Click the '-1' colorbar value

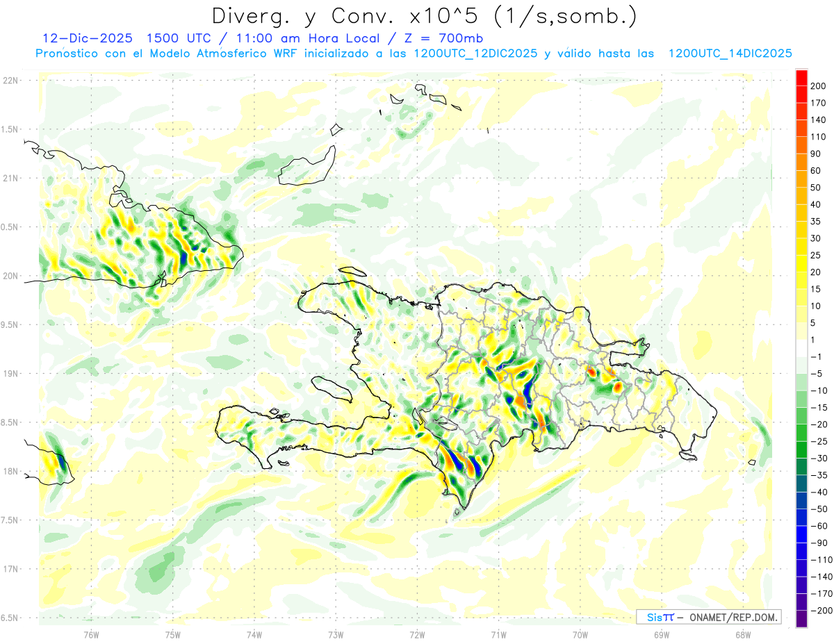817,357
